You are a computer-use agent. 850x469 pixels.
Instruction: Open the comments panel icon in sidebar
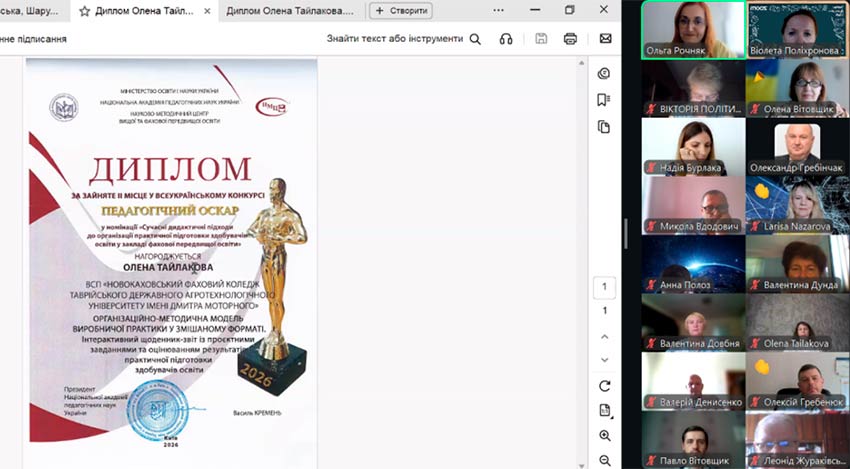coord(603,74)
